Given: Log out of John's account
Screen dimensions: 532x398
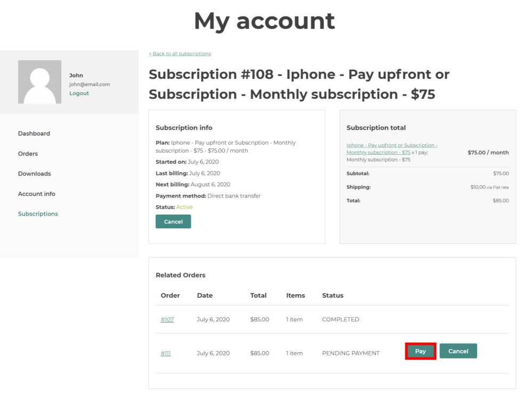Looking at the screenshot, I should point(79,93).
